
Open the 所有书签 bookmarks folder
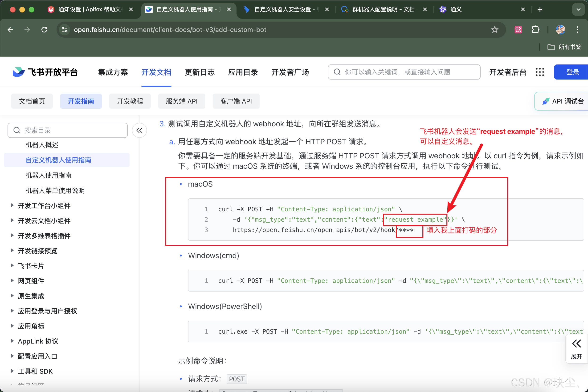[564, 47]
